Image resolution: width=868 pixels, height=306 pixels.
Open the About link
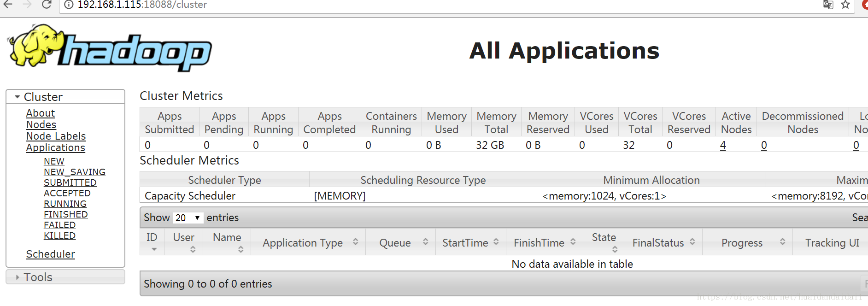41,113
